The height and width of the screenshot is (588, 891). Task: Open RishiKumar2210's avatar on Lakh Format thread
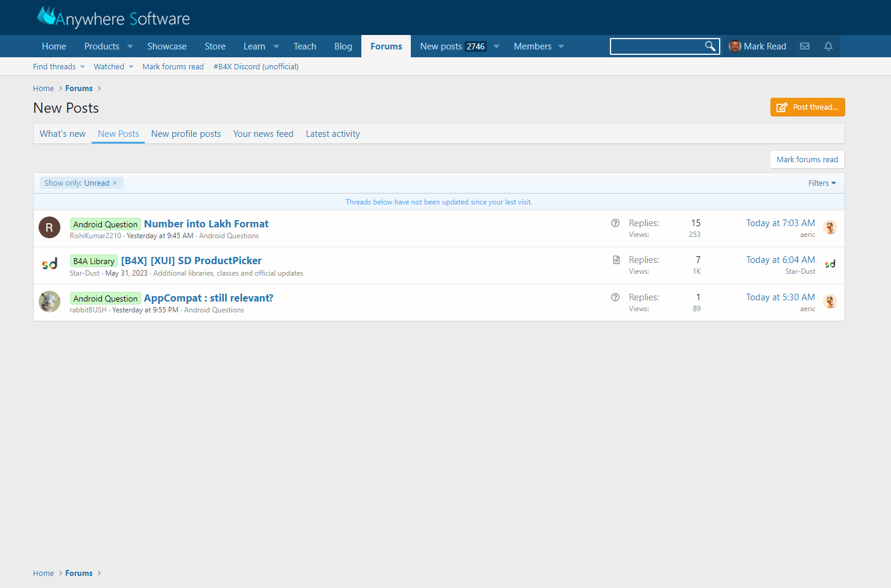(49, 227)
